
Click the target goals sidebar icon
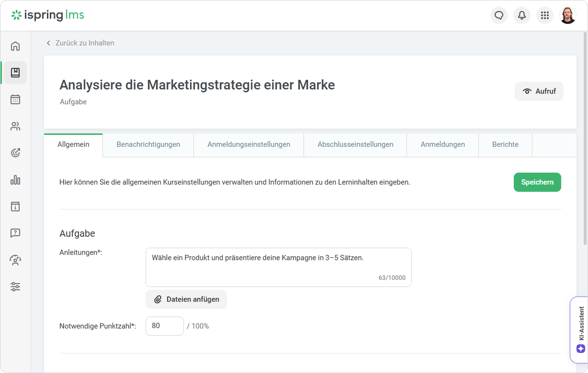pos(15,153)
